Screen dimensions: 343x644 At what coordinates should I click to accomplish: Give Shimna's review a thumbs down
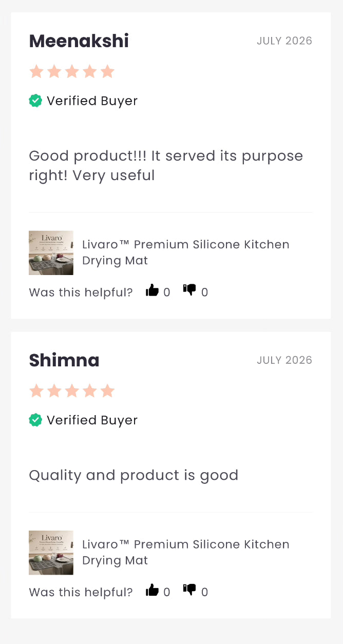[x=189, y=590]
